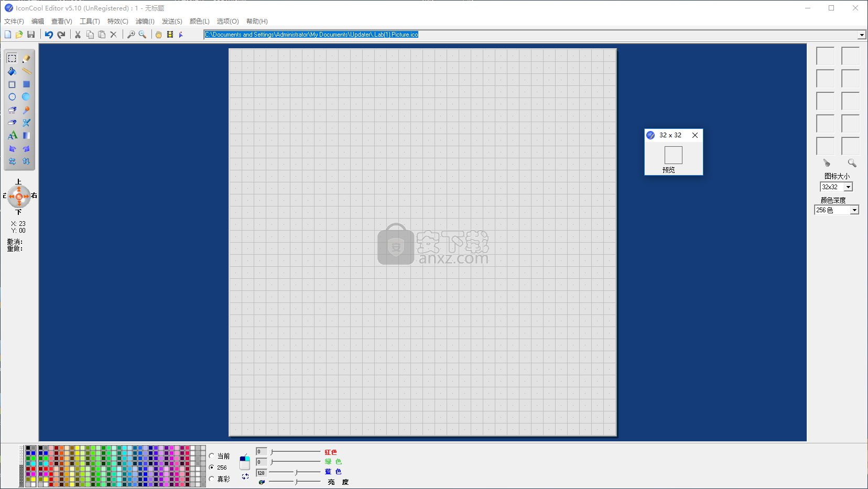Flip the image vertically

(x=26, y=161)
